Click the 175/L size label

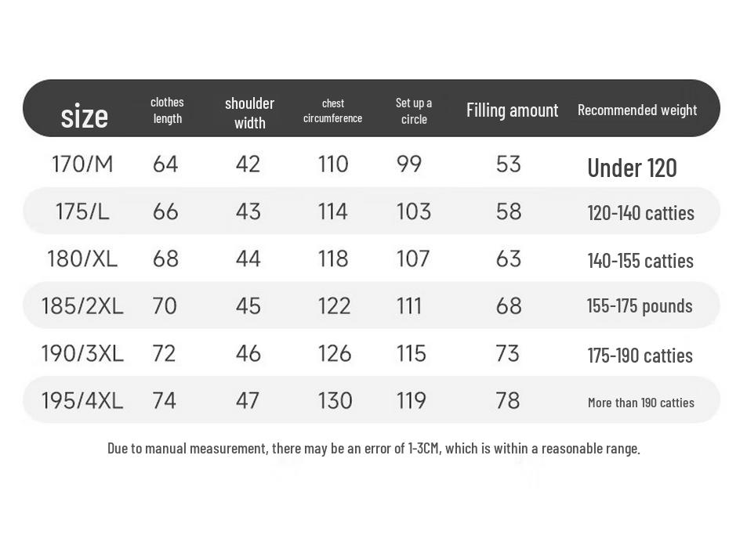pos(82,211)
